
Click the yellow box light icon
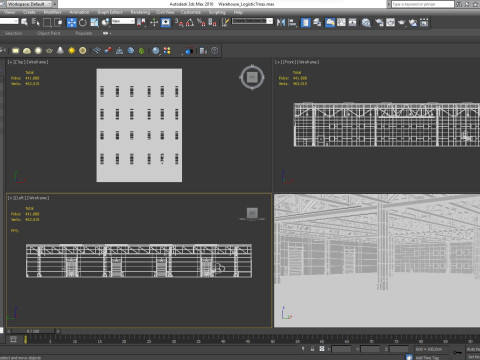[x=15, y=51]
